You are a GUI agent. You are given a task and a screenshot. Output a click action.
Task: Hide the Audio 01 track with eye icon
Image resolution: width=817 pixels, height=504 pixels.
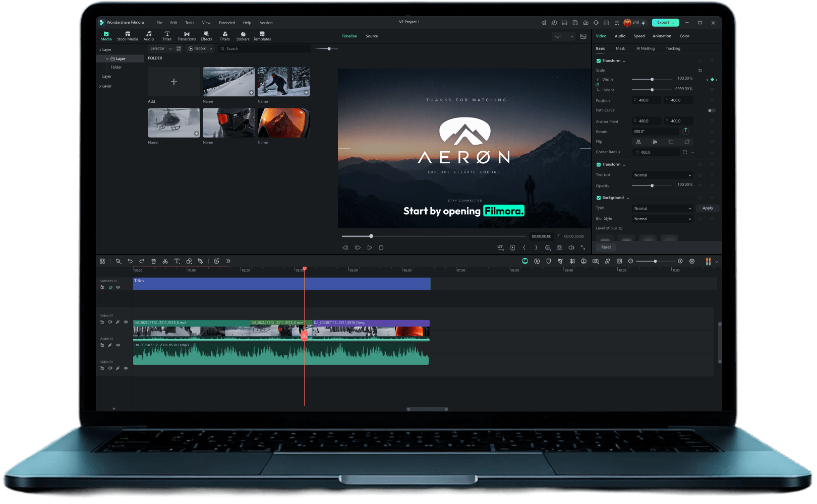[118, 345]
